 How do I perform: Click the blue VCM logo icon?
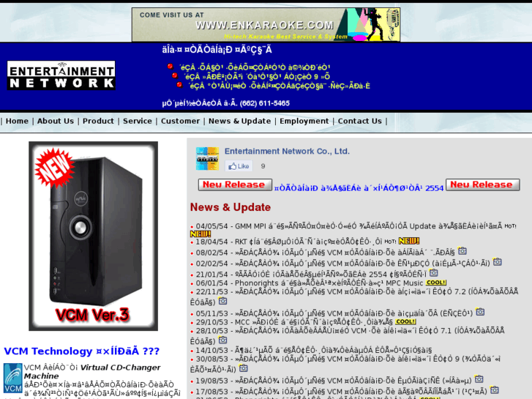(13, 379)
